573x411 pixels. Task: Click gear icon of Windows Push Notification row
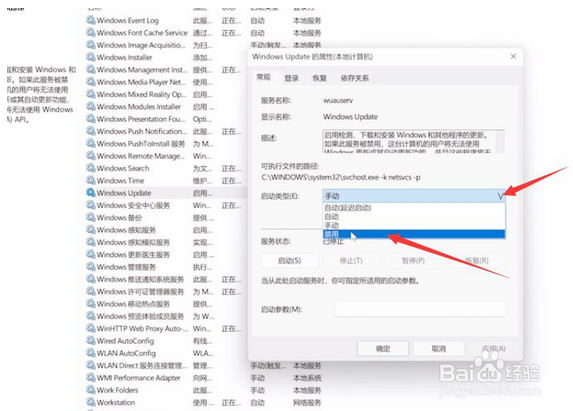(91, 131)
